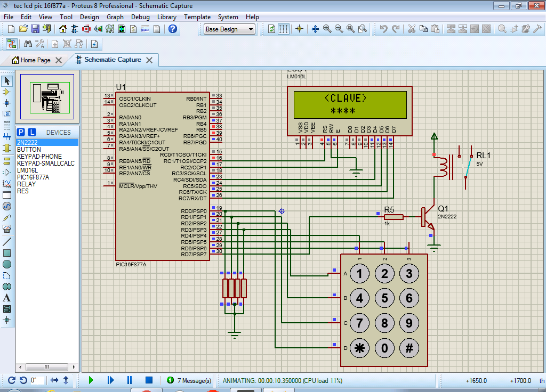Click the Cut scissors icon
Screen dimensions: 546x392
tap(412, 29)
